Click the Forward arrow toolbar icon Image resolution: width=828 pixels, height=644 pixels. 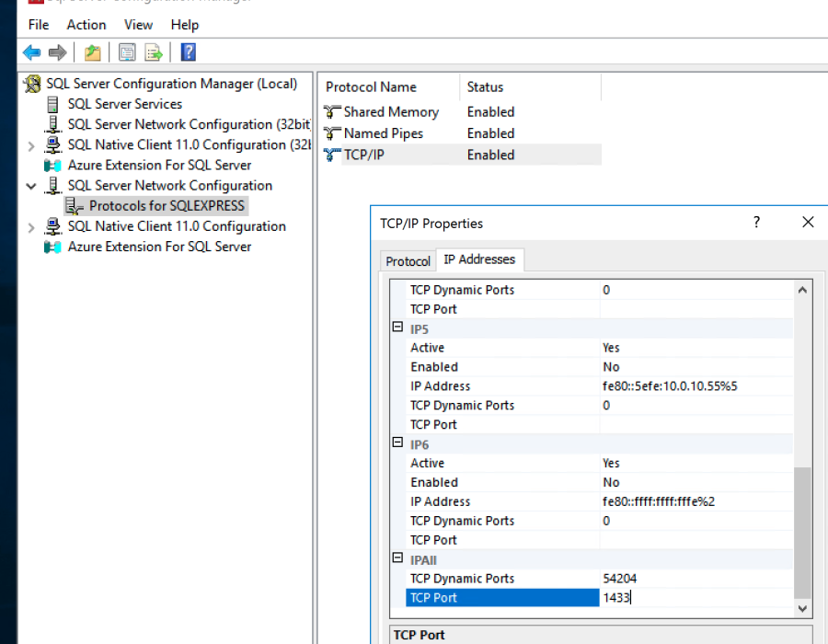point(57,52)
